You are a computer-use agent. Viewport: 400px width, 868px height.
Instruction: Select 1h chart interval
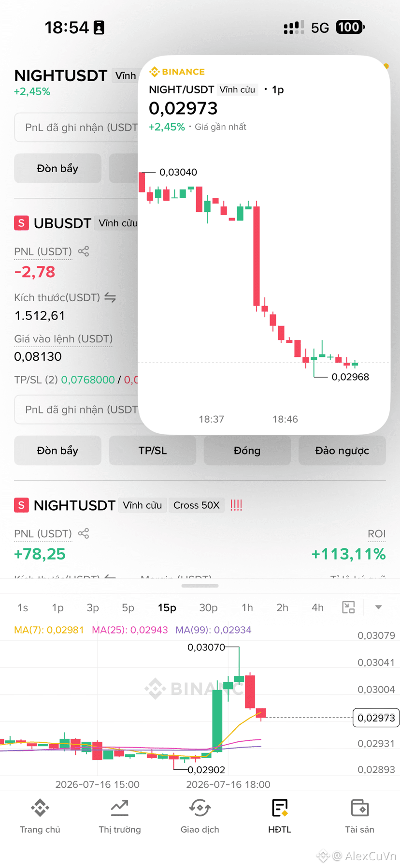247,607
